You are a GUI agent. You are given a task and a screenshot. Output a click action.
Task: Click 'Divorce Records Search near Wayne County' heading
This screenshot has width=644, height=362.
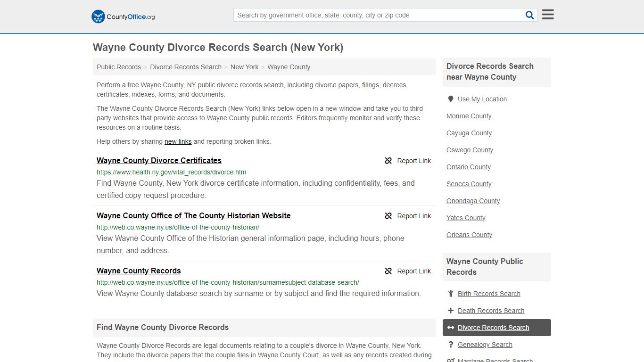pos(490,72)
